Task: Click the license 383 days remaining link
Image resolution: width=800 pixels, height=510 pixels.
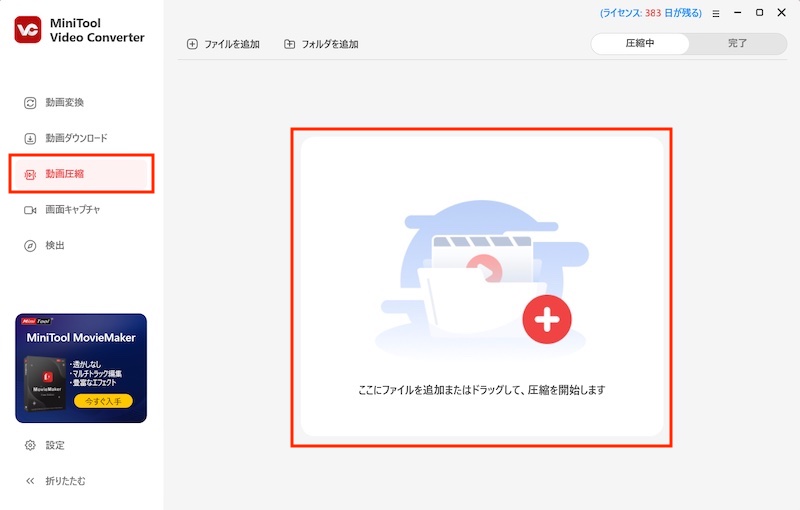Action: pos(651,14)
